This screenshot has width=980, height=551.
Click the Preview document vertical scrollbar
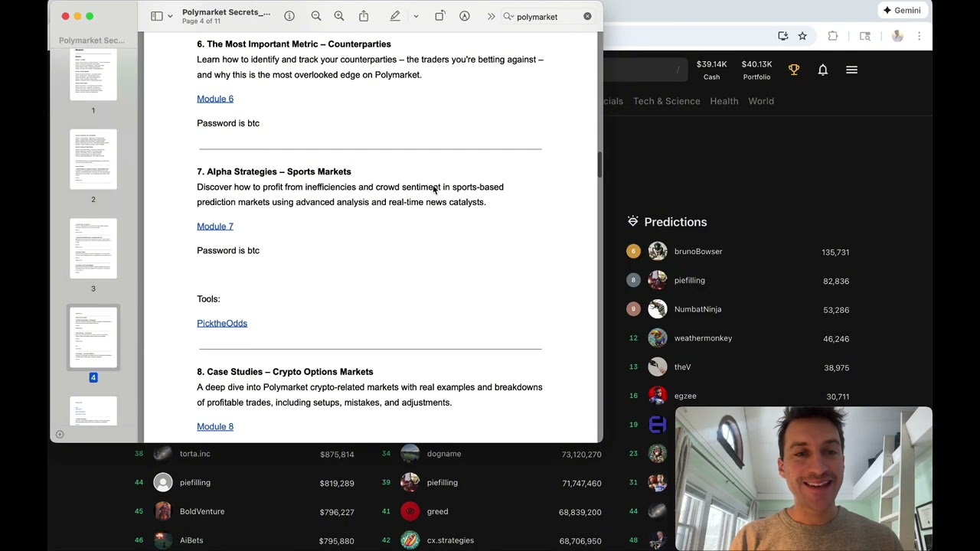[599, 165]
